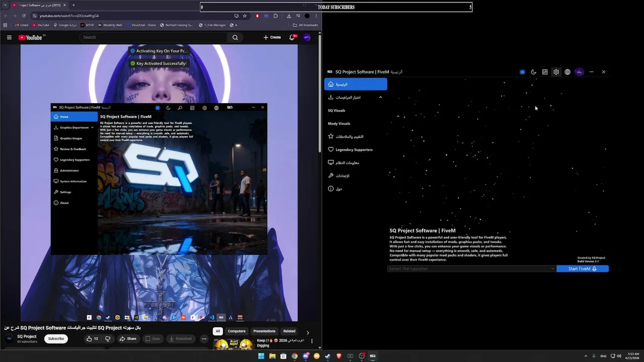
Task: Open Steam from the taskbar
Action: [328, 356]
